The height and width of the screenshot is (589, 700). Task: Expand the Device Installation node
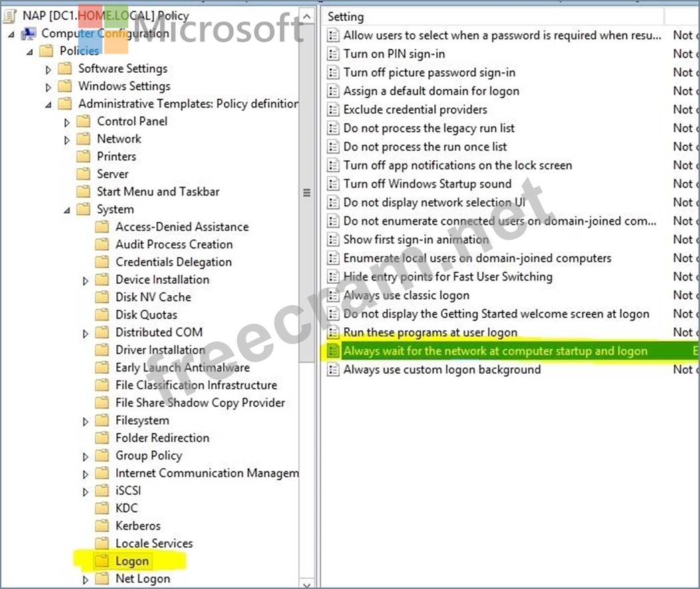85,280
